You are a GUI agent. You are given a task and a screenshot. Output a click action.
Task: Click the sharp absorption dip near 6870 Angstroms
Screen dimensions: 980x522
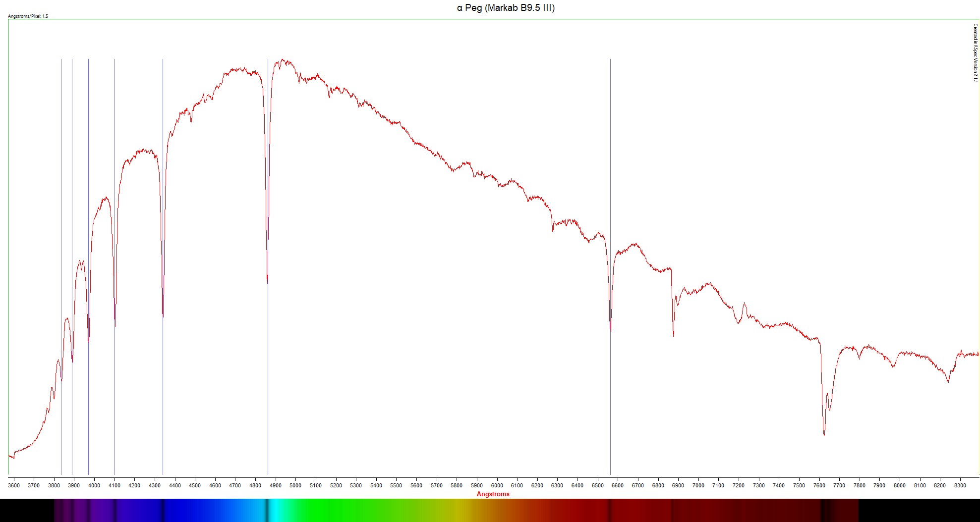point(673,335)
